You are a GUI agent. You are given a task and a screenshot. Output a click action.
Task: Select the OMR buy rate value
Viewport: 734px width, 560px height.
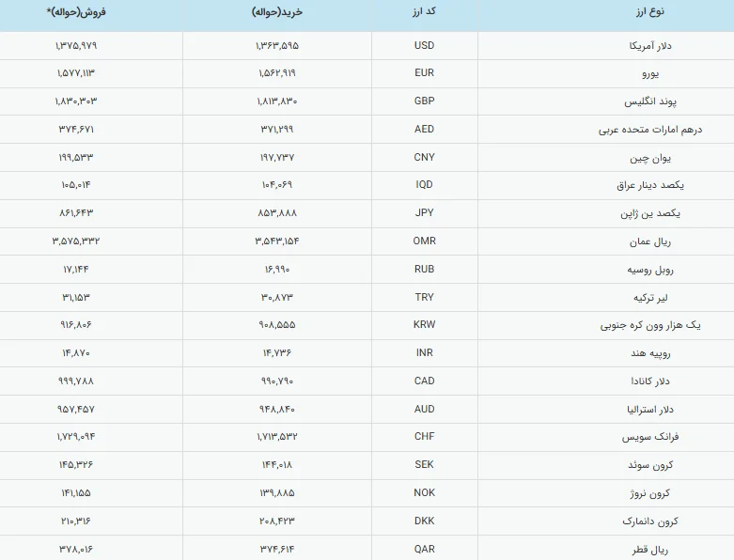click(276, 241)
